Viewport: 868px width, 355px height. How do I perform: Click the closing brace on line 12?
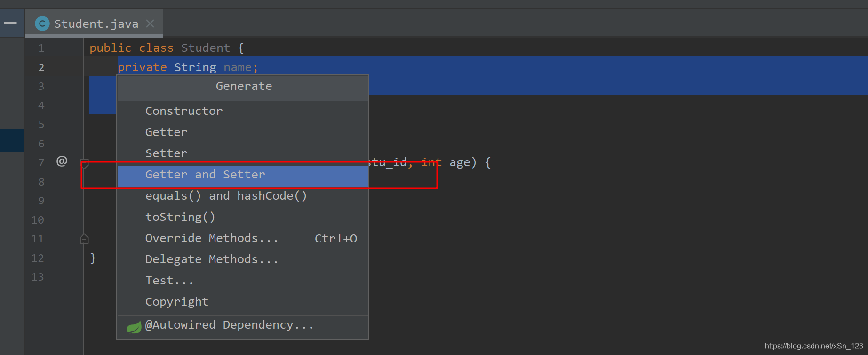(x=93, y=258)
